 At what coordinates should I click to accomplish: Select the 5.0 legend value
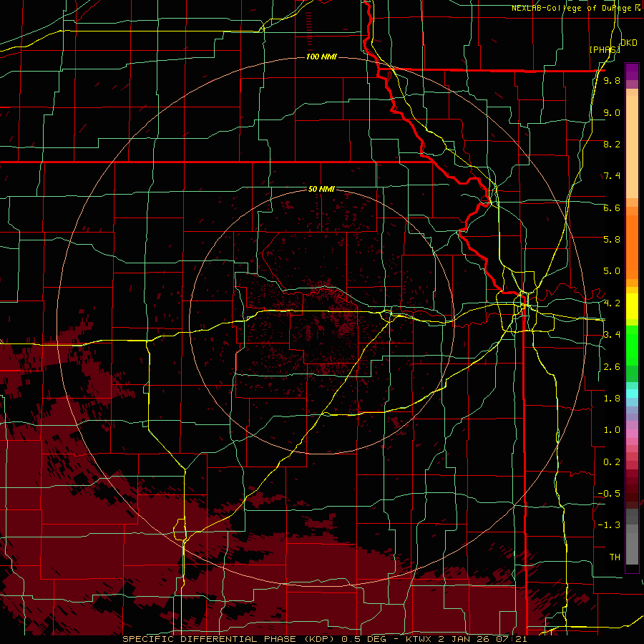pos(612,271)
